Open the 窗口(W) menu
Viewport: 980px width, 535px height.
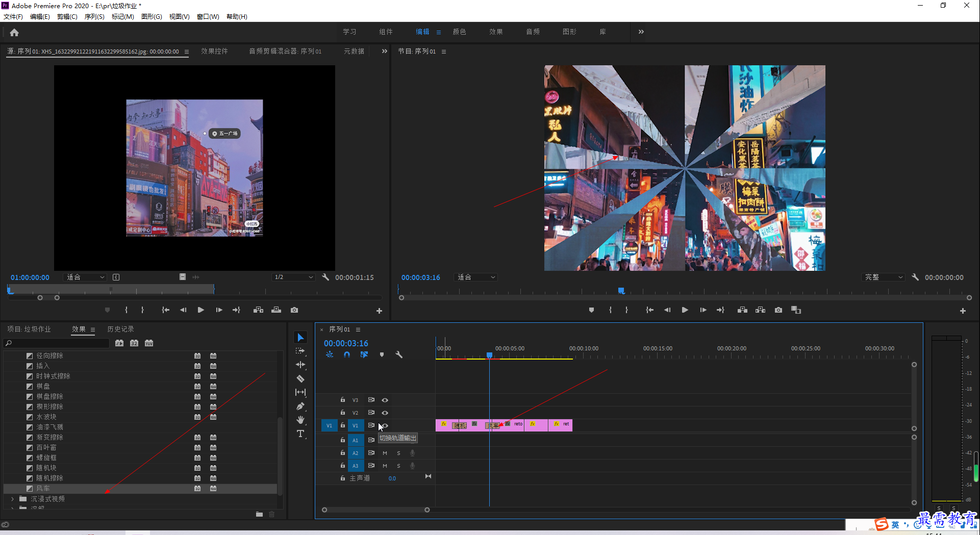coord(208,17)
